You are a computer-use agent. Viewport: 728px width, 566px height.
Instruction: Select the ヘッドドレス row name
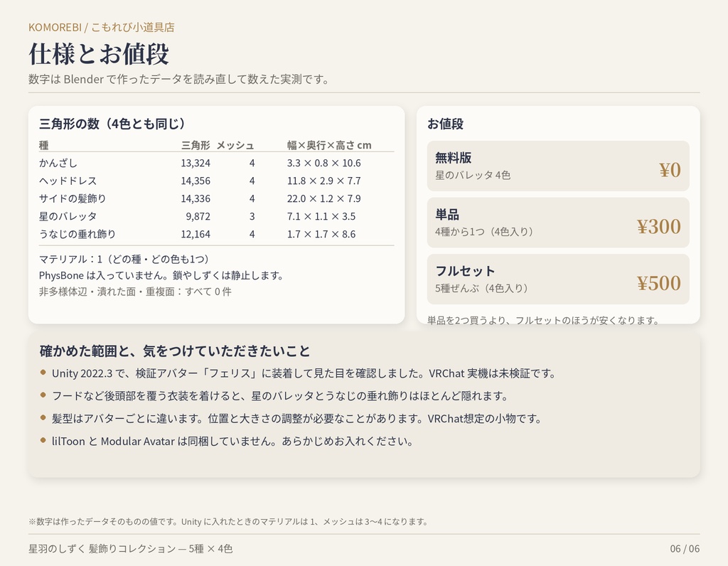68,181
